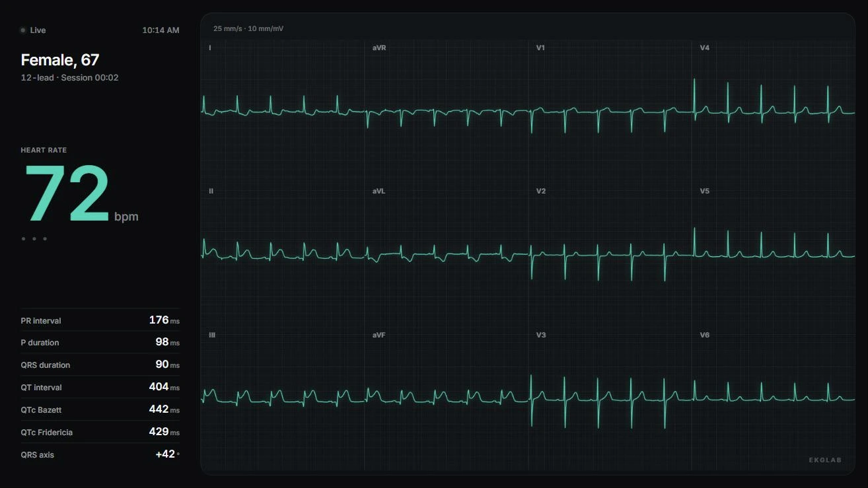
Task: Click the "V5" lead label
Action: [705, 192]
